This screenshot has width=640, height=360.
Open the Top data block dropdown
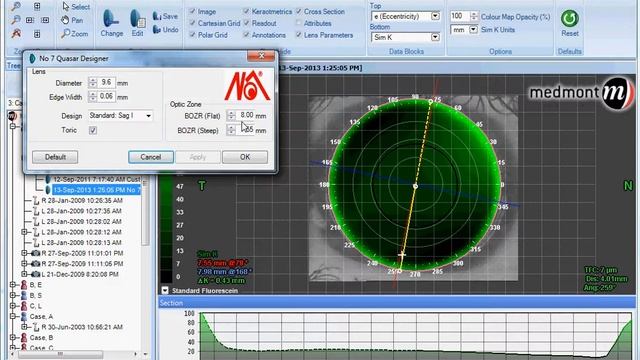coord(436,16)
